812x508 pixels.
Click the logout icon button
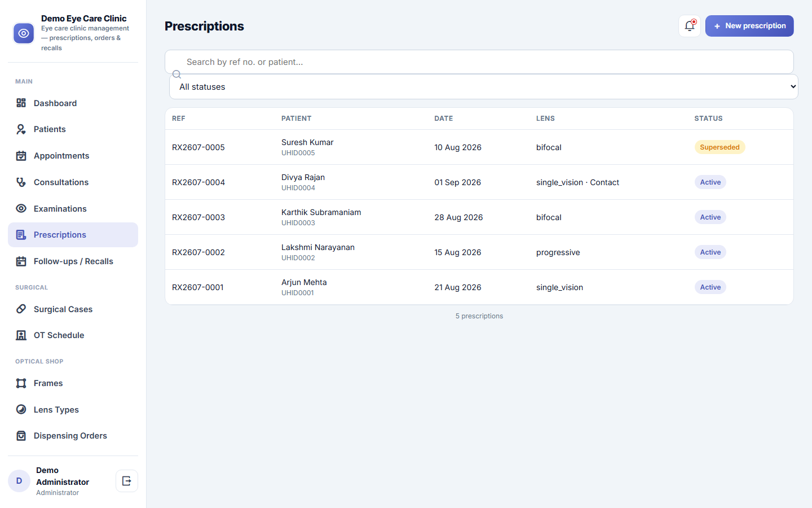(x=127, y=481)
